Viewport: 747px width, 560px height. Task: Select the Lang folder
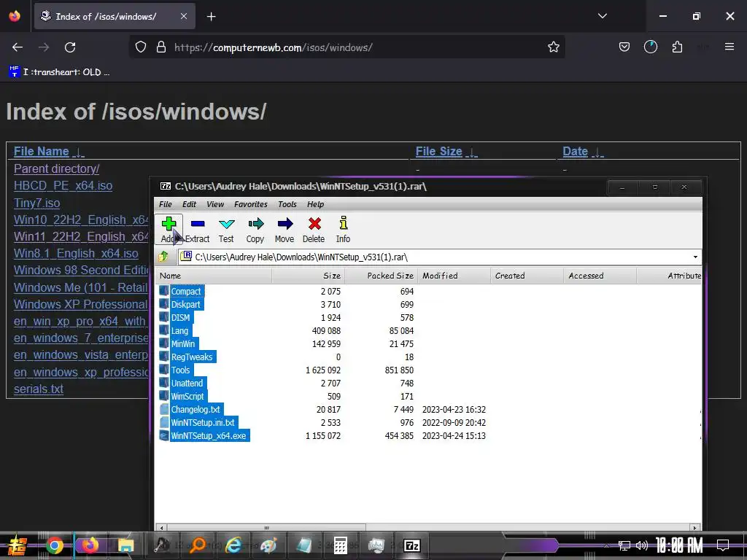tap(179, 330)
